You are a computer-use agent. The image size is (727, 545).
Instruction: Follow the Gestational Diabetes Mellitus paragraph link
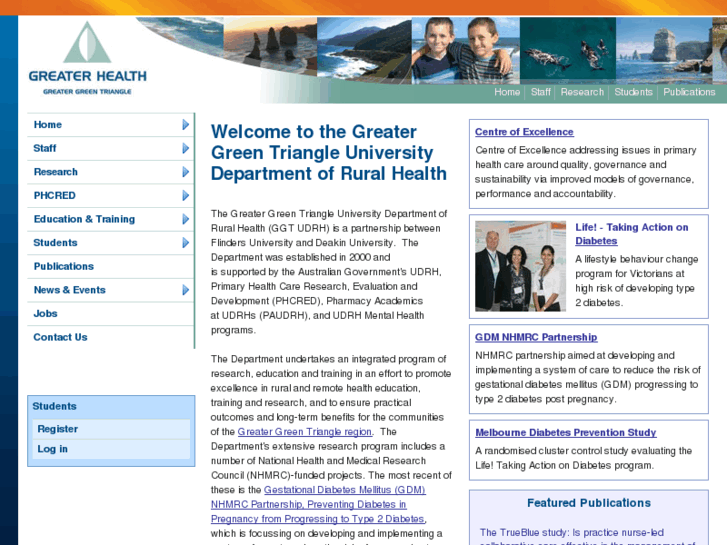point(318,504)
